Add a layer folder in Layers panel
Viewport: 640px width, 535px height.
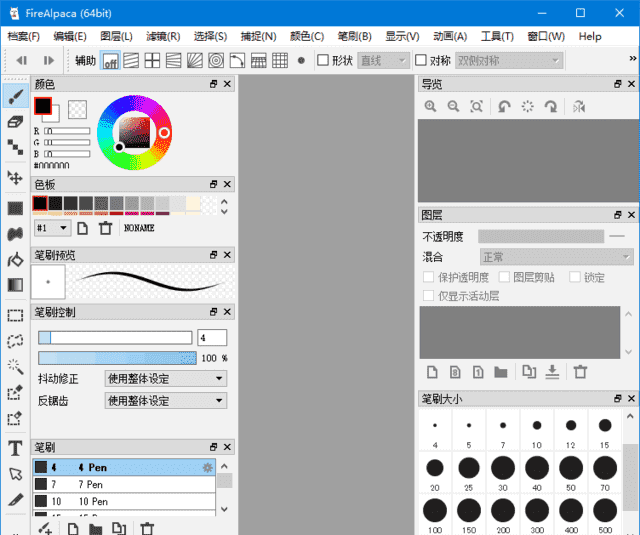[x=501, y=372]
